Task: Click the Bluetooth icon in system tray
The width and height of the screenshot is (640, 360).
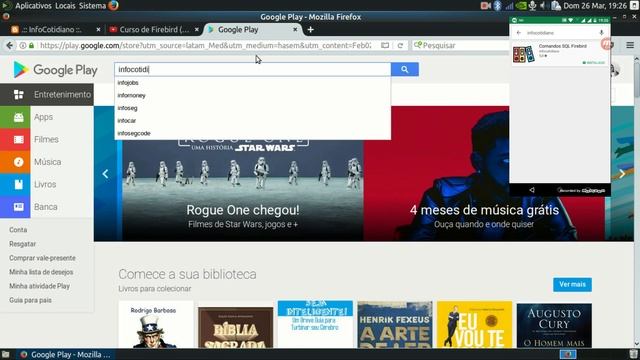Action: pyautogui.click(x=498, y=6)
